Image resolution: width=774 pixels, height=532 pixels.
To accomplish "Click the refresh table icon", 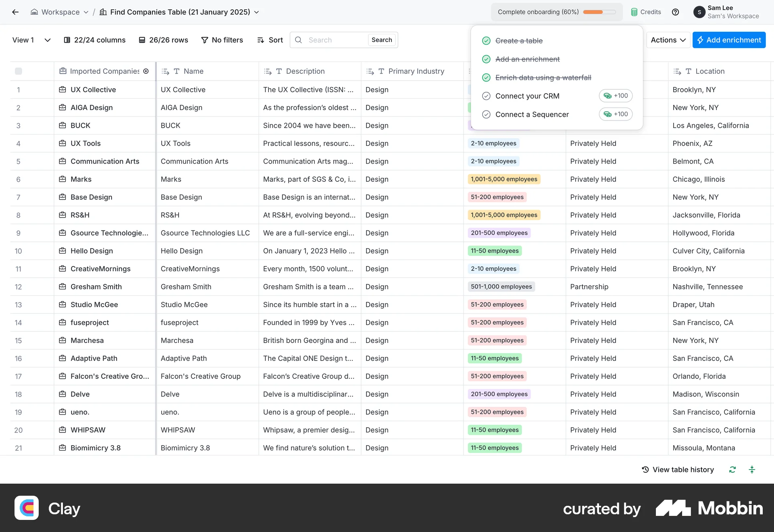I will pos(732,470).
